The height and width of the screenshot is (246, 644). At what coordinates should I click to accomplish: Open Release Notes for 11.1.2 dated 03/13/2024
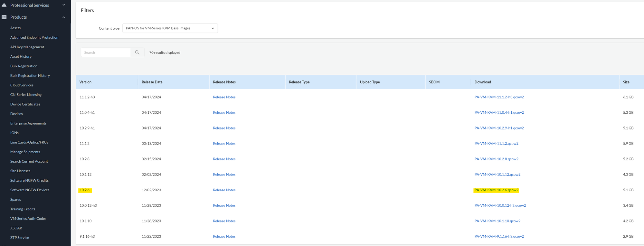click(224, 143)
